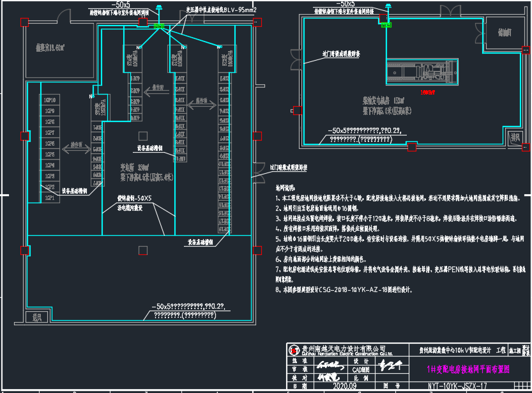Click the lightning rod symbol above generator room

pyautogui.click(x=388, y=6)
